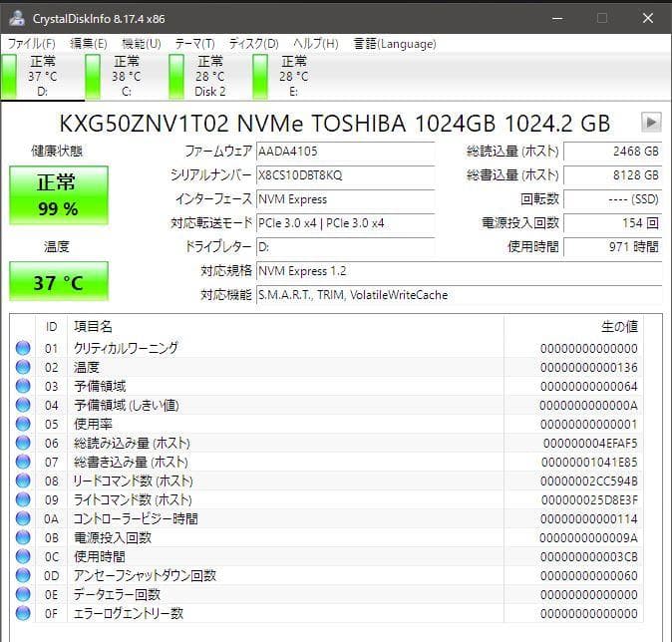Click the serial number field X8CS10DBT8KQ
Screen dimensions: 672x642
click(x=345, y=175)
